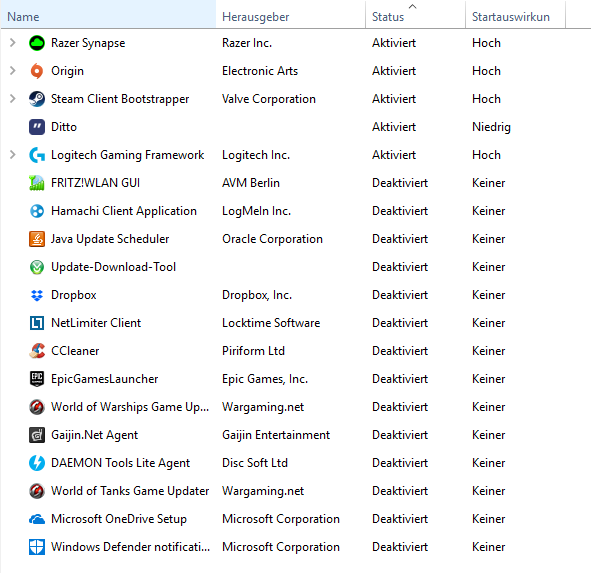
Task: Click publisher AVM Berlin
Action: pos(251,183)
